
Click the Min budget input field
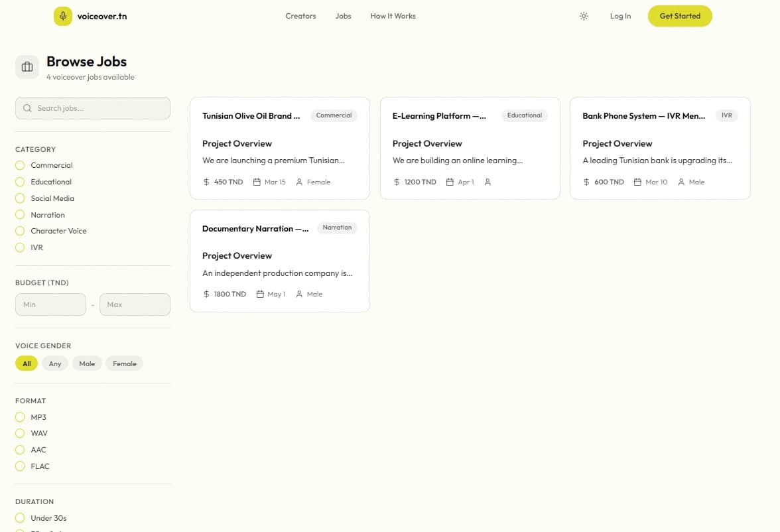(50, 304)
